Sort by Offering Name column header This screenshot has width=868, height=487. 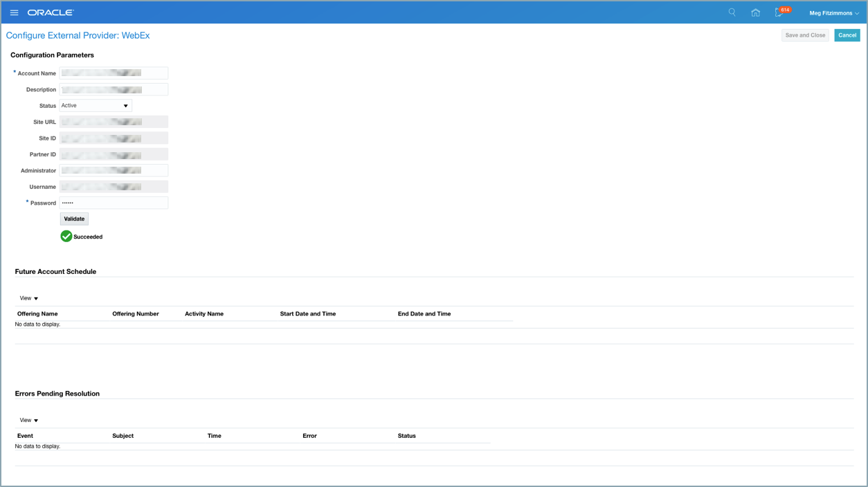point(37,314)
